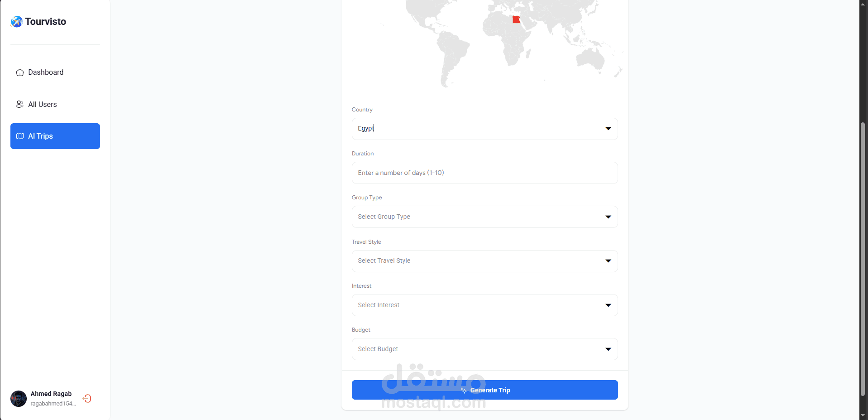This screenshot has width=868, height=420.
Task: Open the Select Budget dropdown
Action: [x=608, y=349]
